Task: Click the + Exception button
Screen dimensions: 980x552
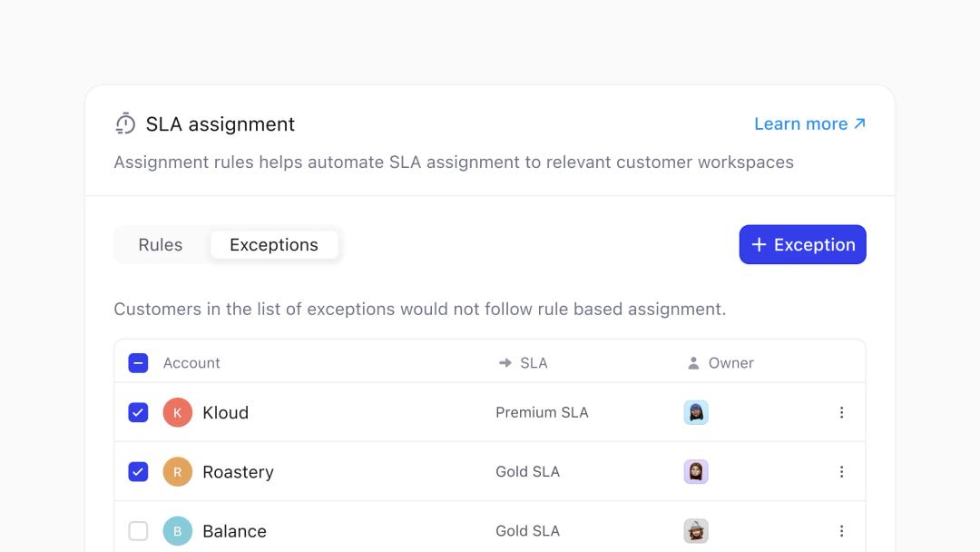Action: click(802, 245)
